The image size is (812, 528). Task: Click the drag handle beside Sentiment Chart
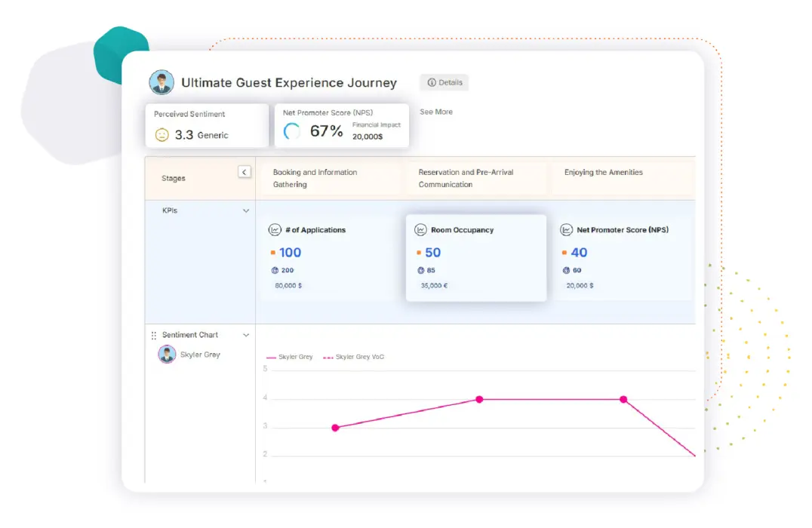(155, 334)
